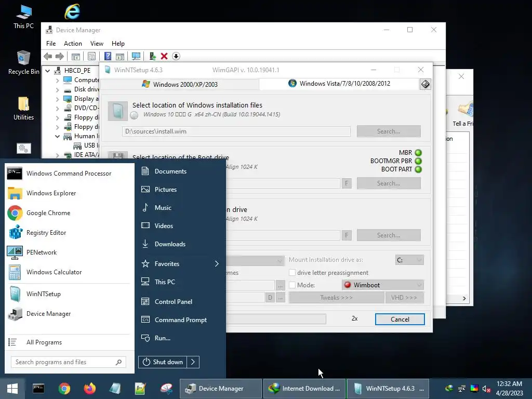Switch to Windows Vista/7/8/10/2008/2012 tab
This screenshot has height=399, width=532.
(x=339, y=84)
